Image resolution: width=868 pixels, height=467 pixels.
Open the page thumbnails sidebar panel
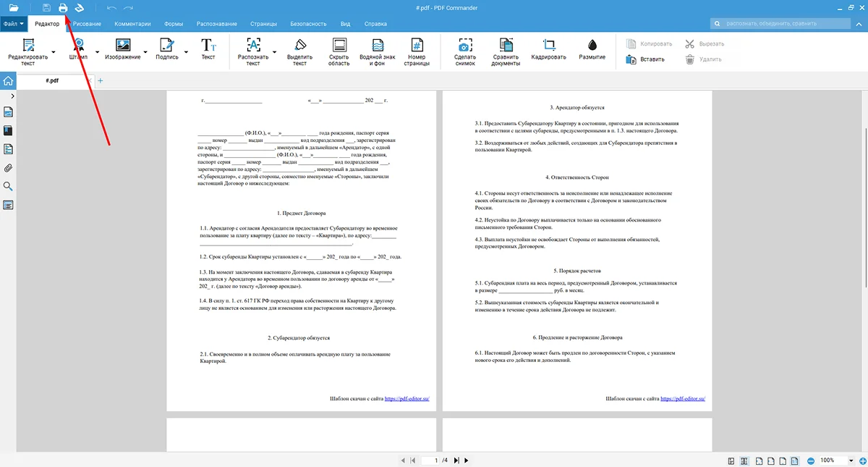click(8, 112)
